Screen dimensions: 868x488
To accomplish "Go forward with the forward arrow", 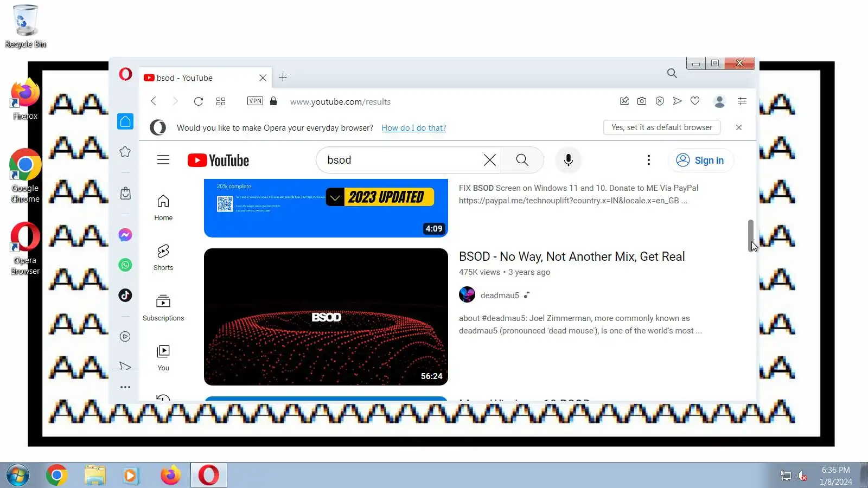I will pyautogui.click(x=175, y=101).
